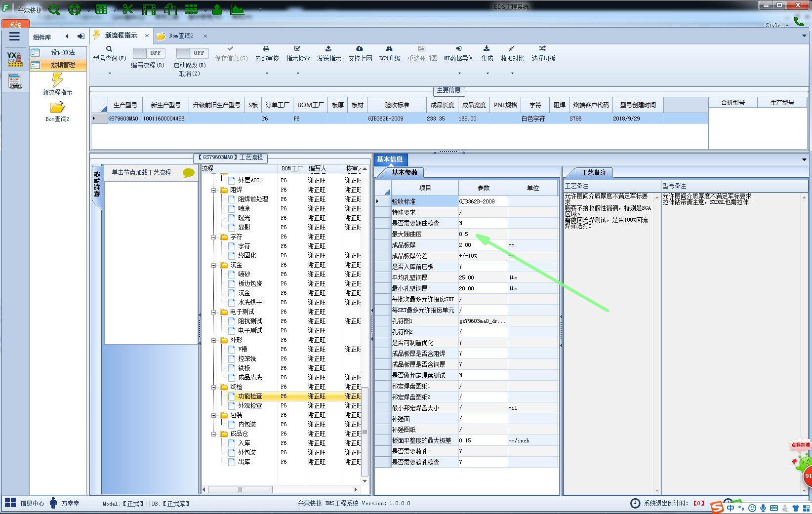Image resolution: width=812 pixels, height=514 pixels.
Task: Select 成品清洗 tree node
Action: pos(250,377)
